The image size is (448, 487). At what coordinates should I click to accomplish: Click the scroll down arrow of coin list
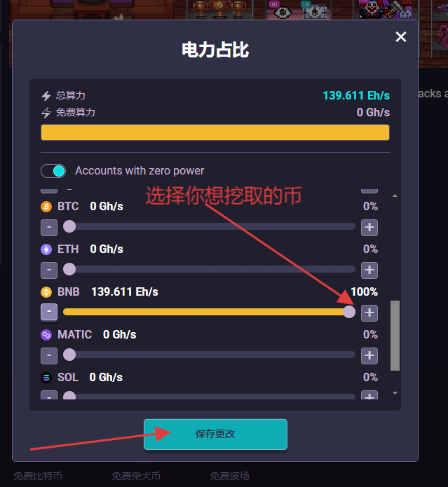[395, 393]
